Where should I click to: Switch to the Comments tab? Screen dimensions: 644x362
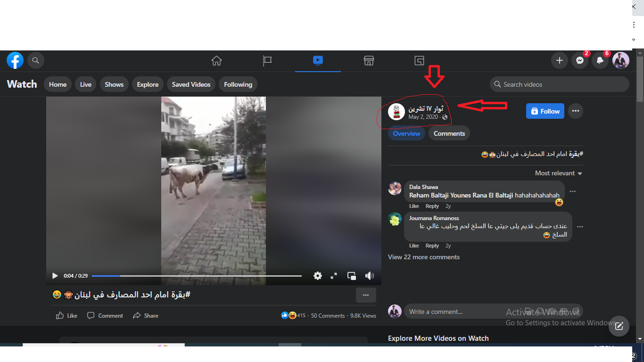(x=449, y=133)
